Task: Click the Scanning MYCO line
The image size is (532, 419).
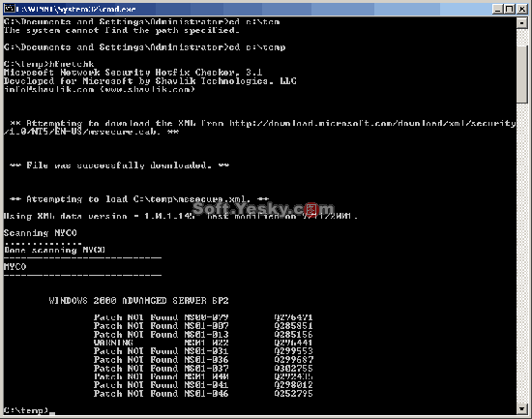Action: pos(40,233)
